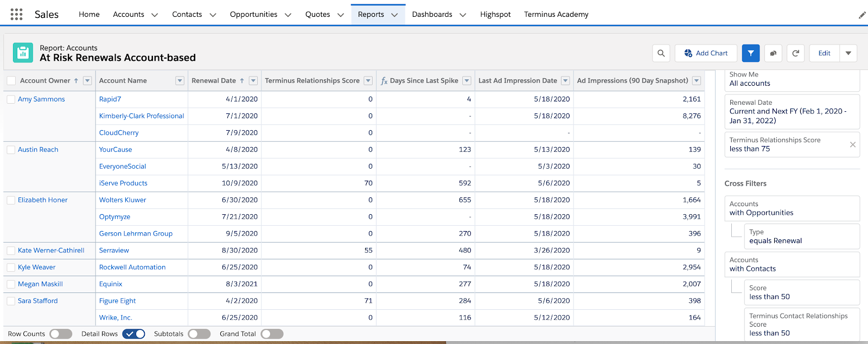Open the Rapid7 account link
The height and width of the screenshot is (344, 868).
[x=110, y=99]
